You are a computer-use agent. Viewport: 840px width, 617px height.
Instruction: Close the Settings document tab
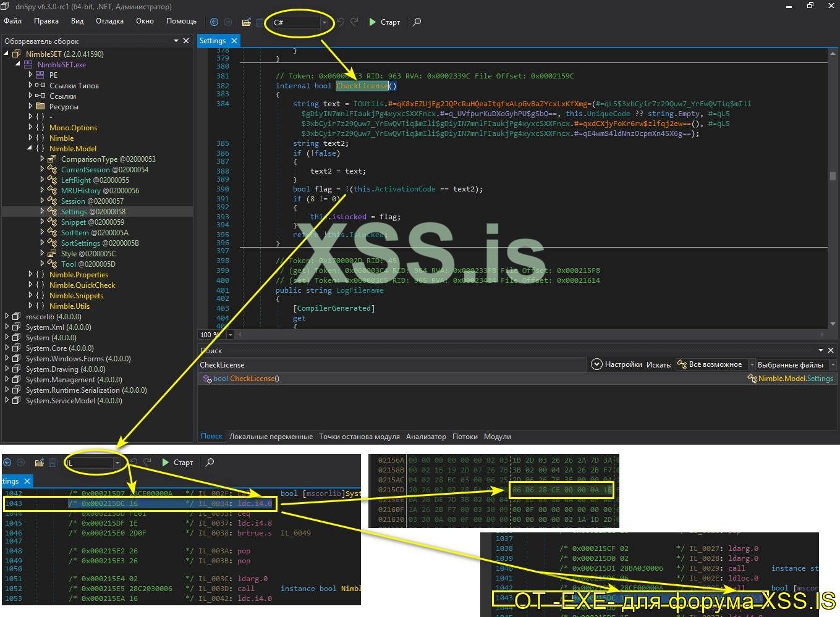tap(234, 41)
